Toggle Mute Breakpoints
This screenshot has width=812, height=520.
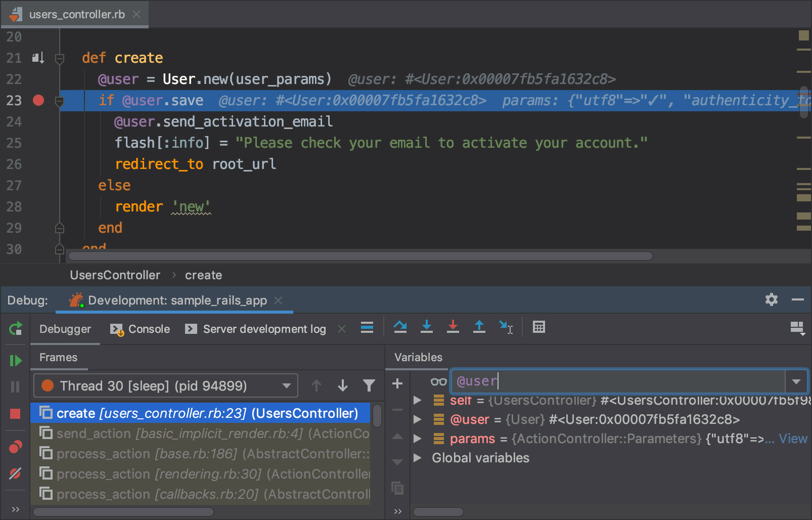15,473
